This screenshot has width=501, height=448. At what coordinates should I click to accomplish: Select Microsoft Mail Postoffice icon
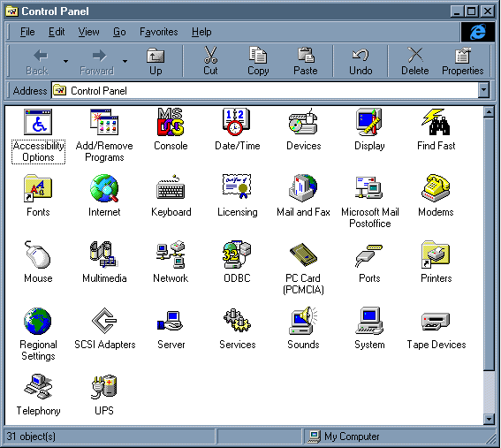[369, 187]
